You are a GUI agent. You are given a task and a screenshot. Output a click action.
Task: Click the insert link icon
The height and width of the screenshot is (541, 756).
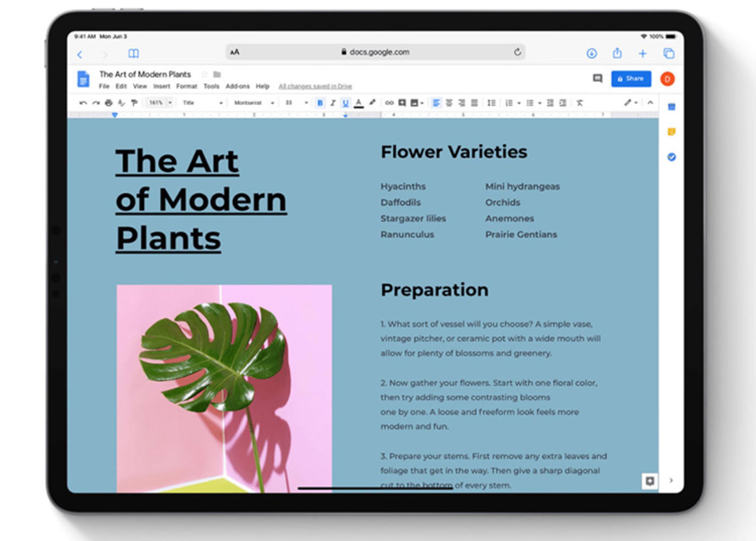click(389, 103)
